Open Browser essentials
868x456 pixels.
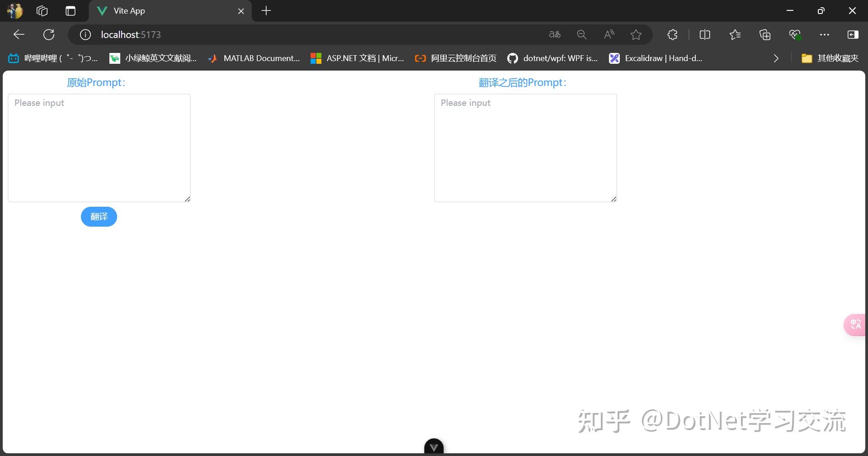tap(795, 34)
